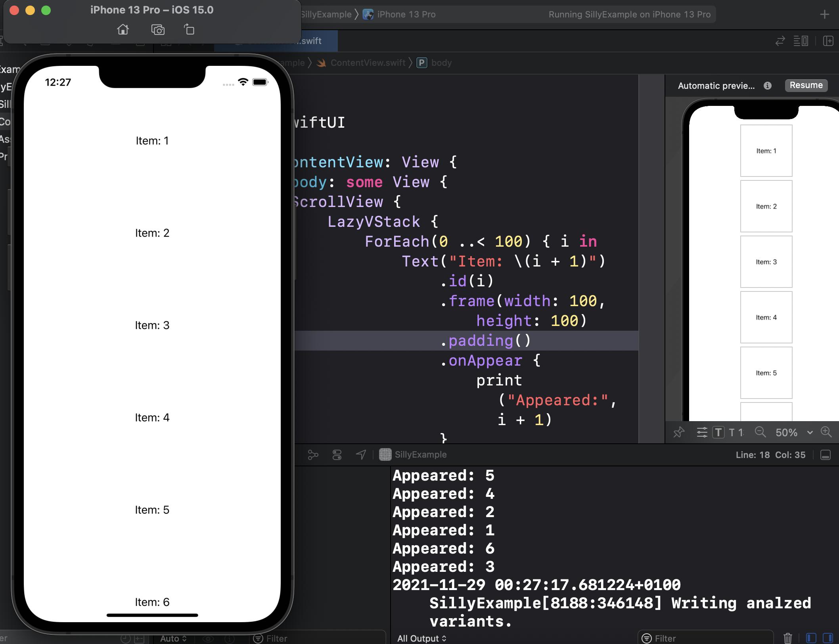
Task: Click the debug memory graph icon
Action: point(313,455)
